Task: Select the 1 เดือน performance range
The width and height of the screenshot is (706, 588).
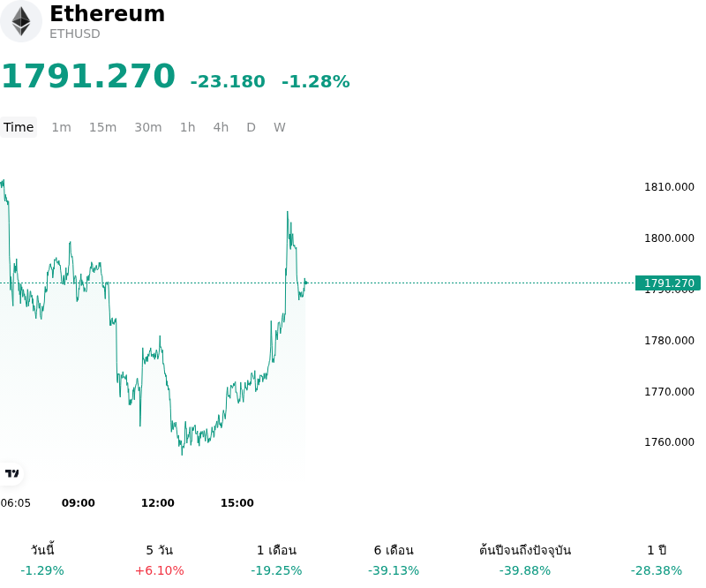Action: point(276,560)
